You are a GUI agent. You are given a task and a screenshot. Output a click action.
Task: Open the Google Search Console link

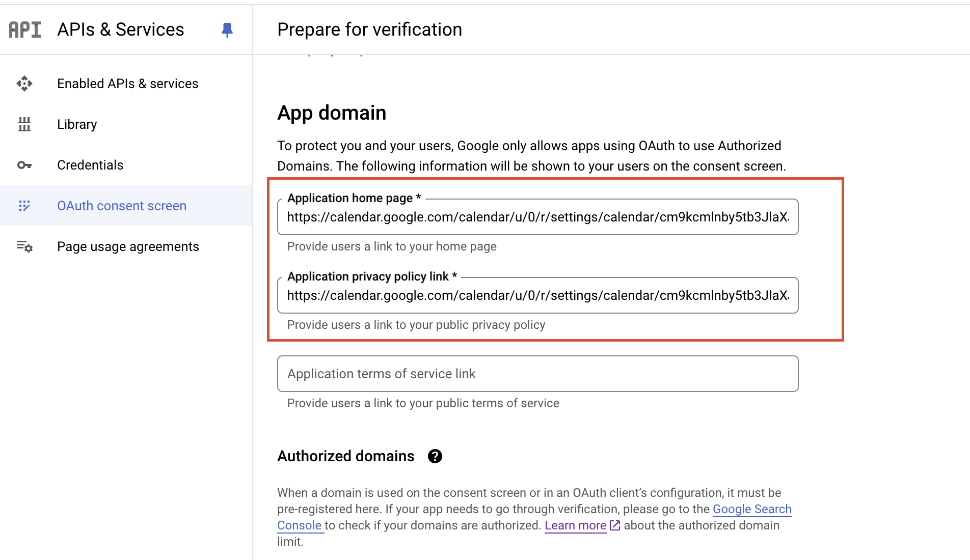click(752, 509)
